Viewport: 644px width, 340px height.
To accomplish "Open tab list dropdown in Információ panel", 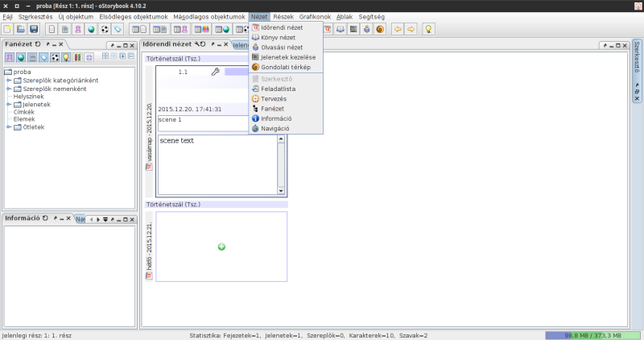I will (x=105, y=219).
